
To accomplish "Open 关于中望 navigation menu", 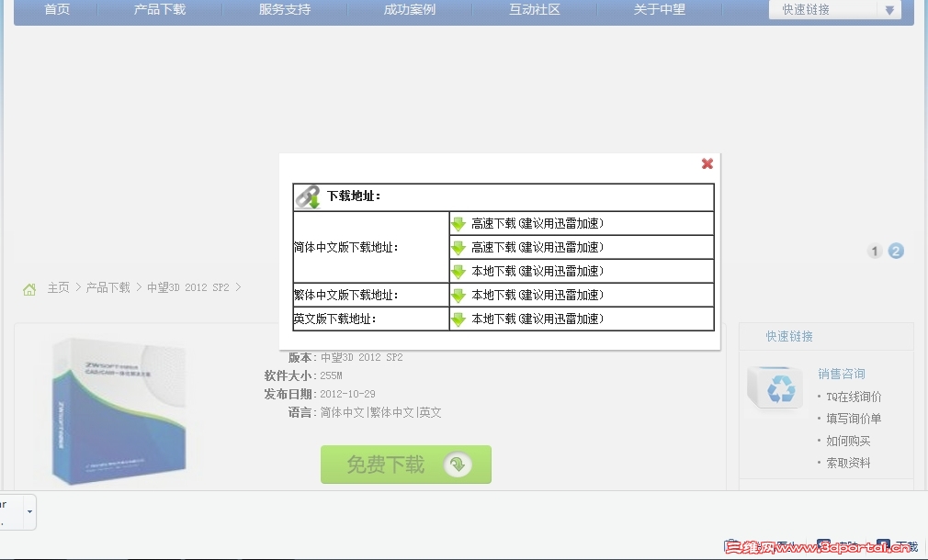I will pyautogui.click(x=660, y=9).
